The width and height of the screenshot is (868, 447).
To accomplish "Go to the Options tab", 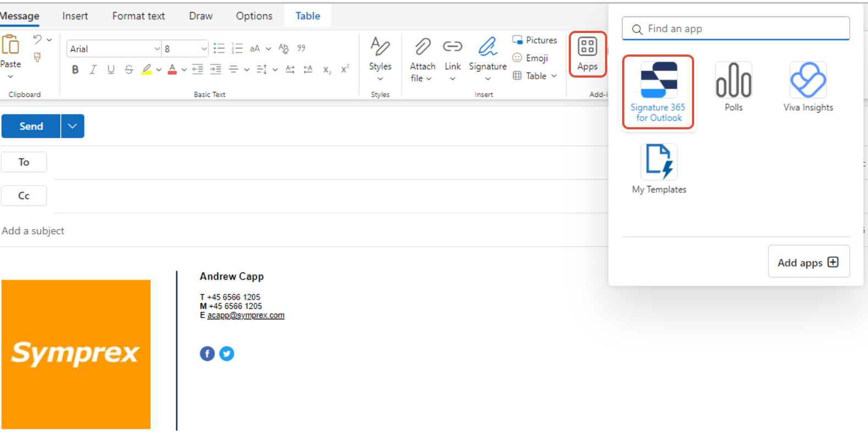I will [x=254, y=16].
